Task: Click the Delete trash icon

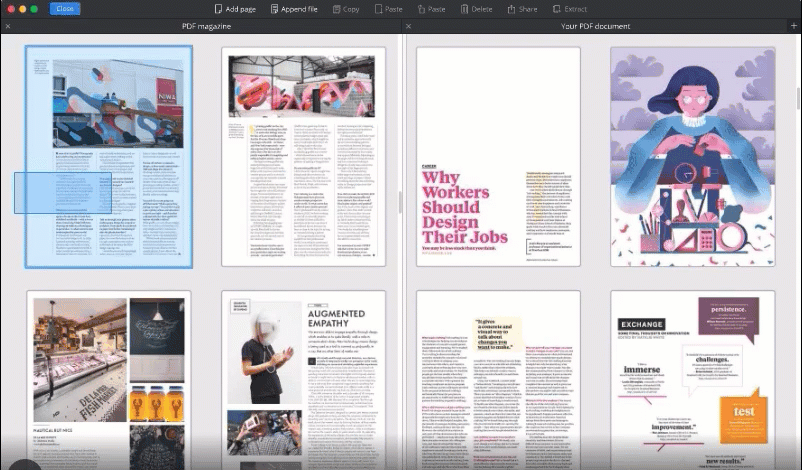Action: tap(464, 9)
